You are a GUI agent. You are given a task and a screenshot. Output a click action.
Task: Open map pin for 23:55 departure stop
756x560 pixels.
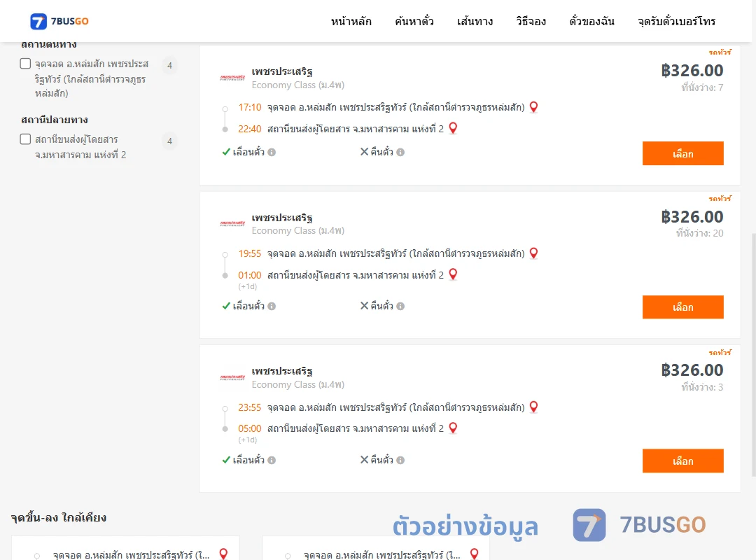[533, 407]
